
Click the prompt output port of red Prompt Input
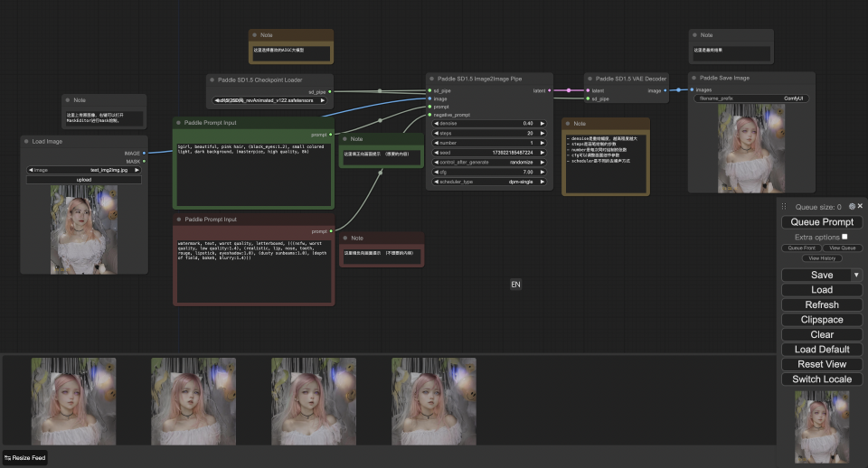point(331,231)
